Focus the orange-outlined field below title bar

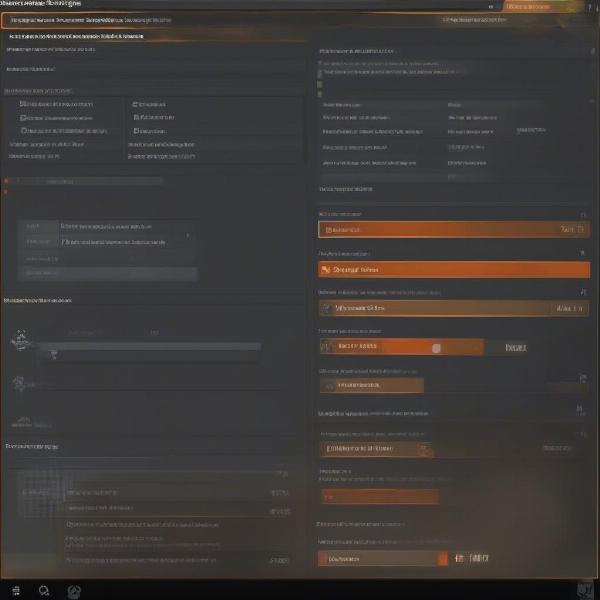tap(153, 20)
